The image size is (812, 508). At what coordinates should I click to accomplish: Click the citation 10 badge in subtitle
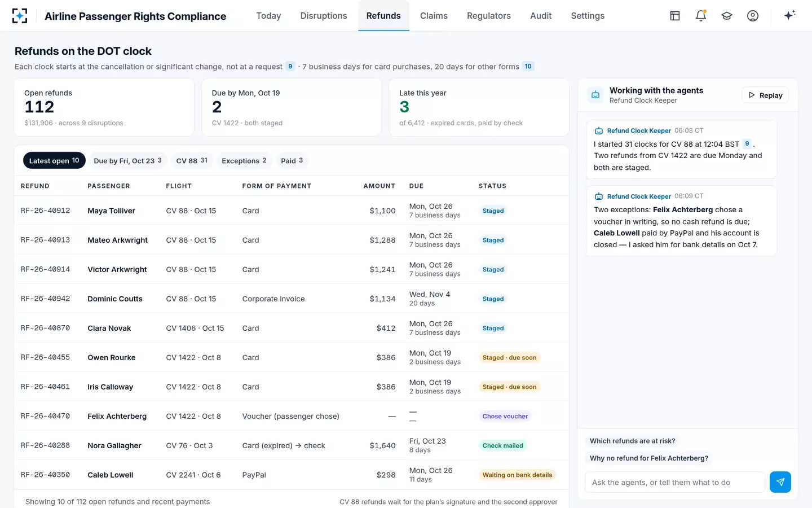(x=528, y=67)
